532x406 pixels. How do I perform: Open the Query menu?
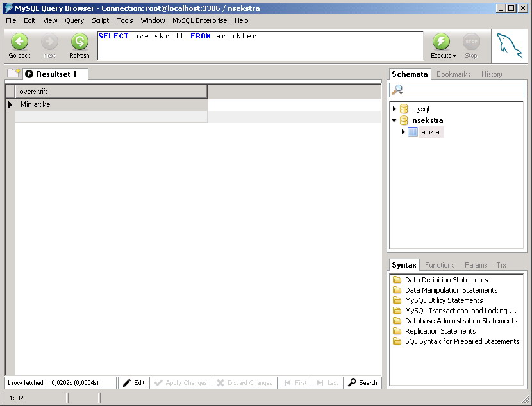(74, 20)
